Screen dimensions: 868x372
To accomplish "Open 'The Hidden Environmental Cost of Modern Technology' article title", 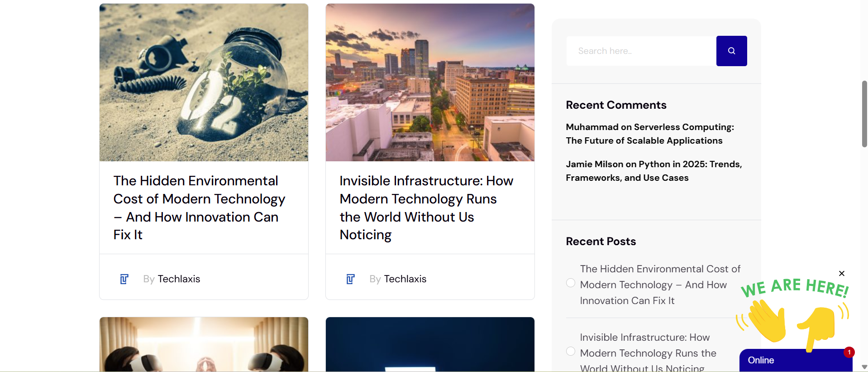I will [x=199, y=208].
